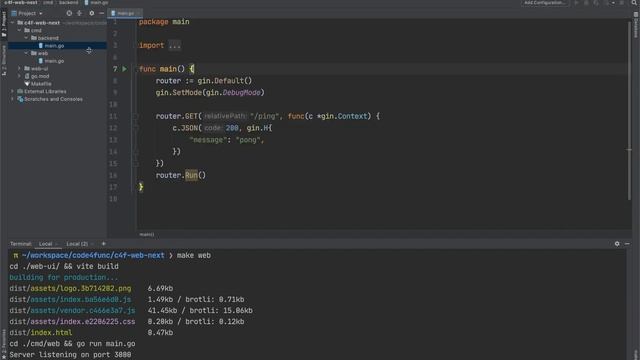Expand the folded import block

click(174, 45)
